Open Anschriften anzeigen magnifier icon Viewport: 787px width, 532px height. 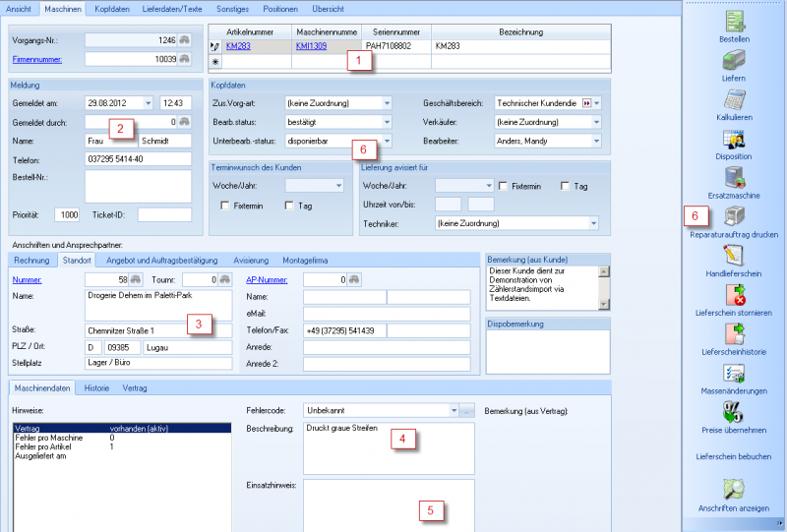pos(734,489)
